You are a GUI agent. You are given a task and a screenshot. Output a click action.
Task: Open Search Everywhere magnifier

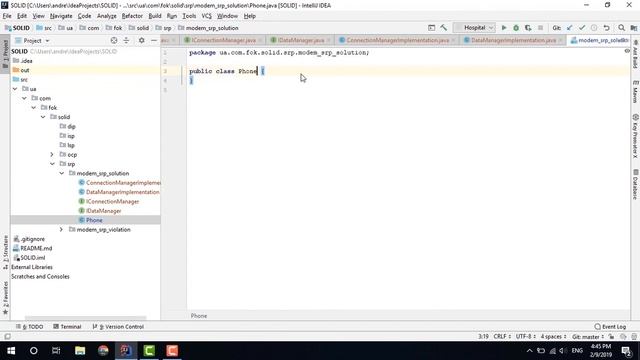click(621, 28)
